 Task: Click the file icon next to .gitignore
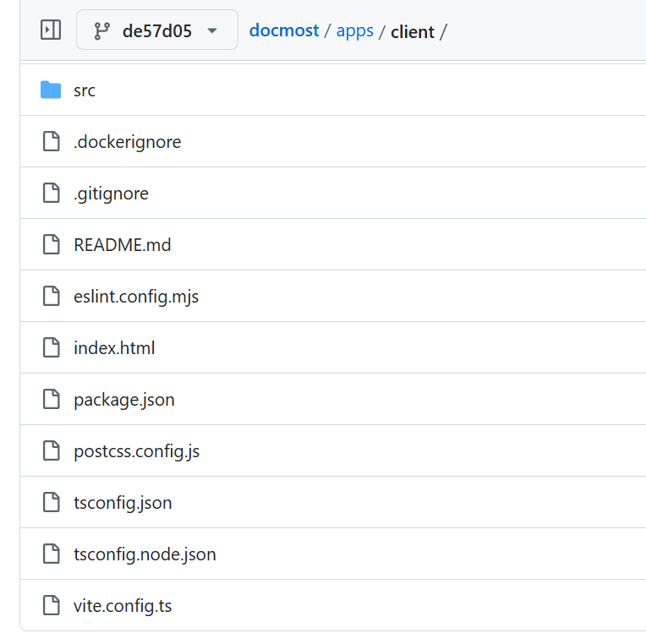coord(52,193)
